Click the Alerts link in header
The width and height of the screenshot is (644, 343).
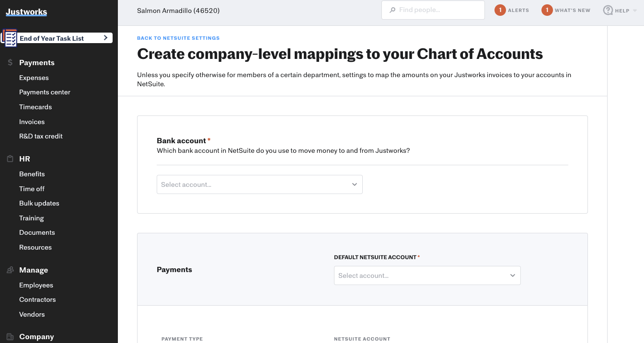(518, 11)
